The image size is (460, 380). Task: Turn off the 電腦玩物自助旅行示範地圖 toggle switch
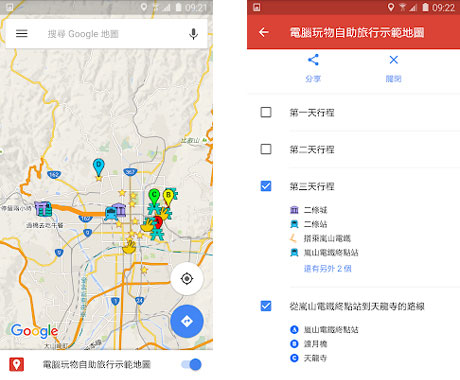(x=192, y=365)
